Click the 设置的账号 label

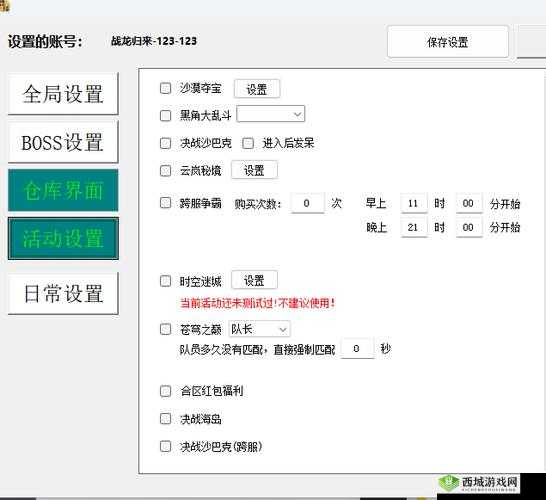(x=46, y=41)
